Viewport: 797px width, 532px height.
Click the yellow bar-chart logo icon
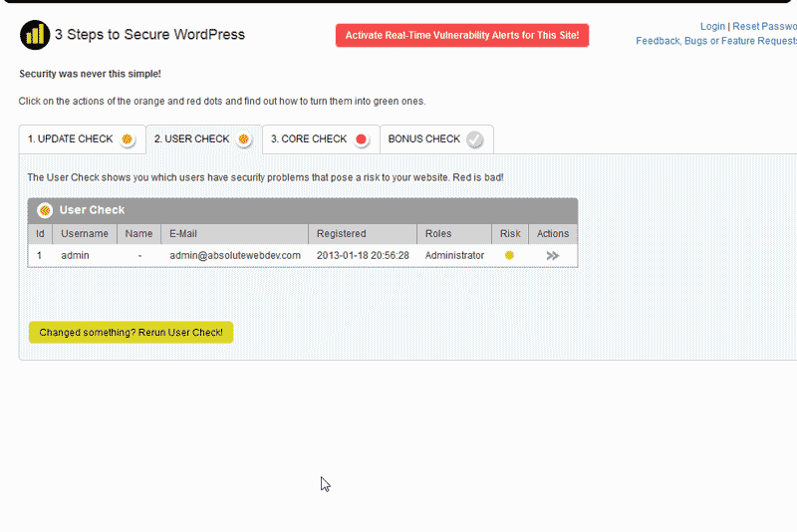click(x=35, y=35)
